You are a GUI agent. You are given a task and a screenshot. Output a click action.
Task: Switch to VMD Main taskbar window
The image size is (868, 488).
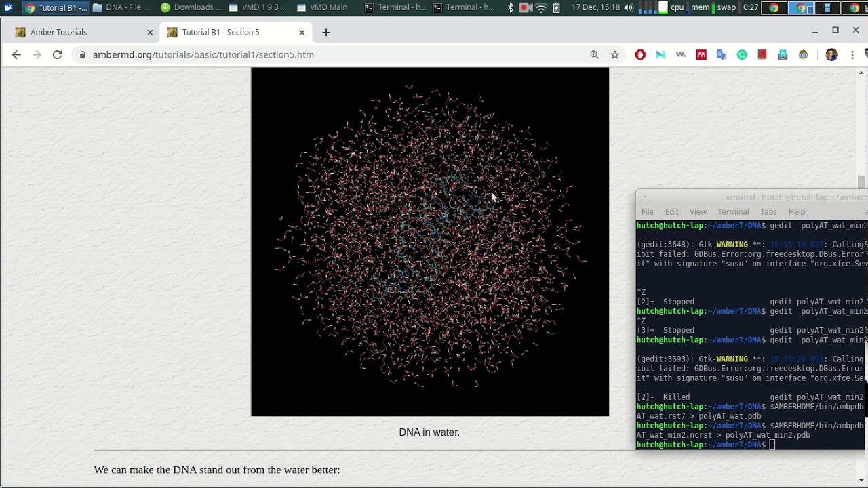[x=327, y=7]
